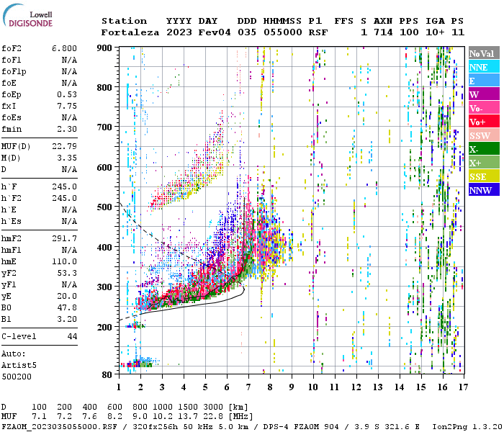Click the Artist5 auto-scaling label

click(x=19, y=366)
